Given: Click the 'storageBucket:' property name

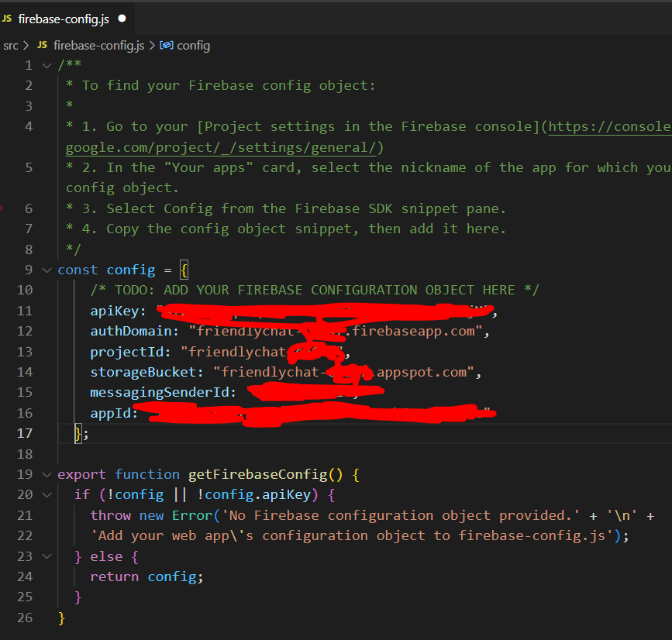Looking at the screenshot, I should pyautogui.click(x=146, y=372).
